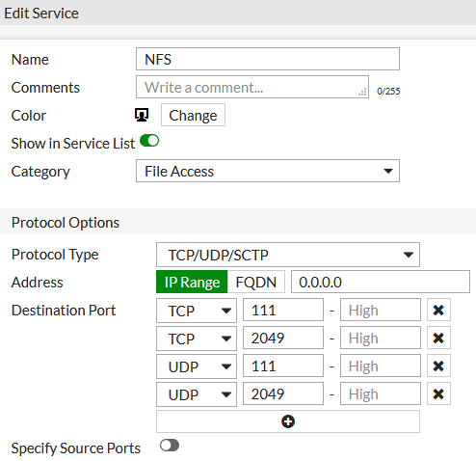Viewport: 476px width, 461px height.
Task: Click low port field 2049 in last UDP row
Action: tap(283, 393)
